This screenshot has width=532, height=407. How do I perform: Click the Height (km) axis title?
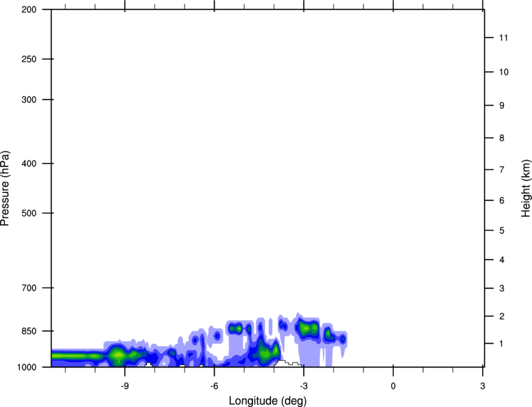click(x=526, y=188)
